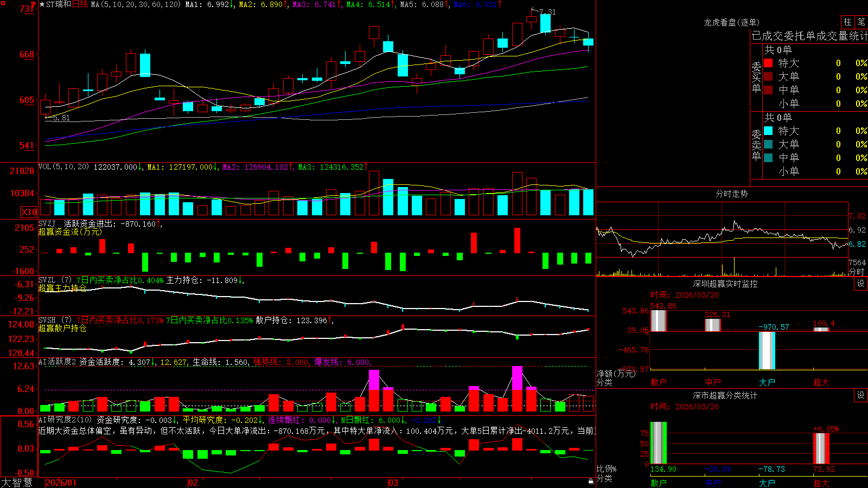868x488 pixels.
Task: Click the 深圳超赢实时监控 panel title
Action: point(725,284)
